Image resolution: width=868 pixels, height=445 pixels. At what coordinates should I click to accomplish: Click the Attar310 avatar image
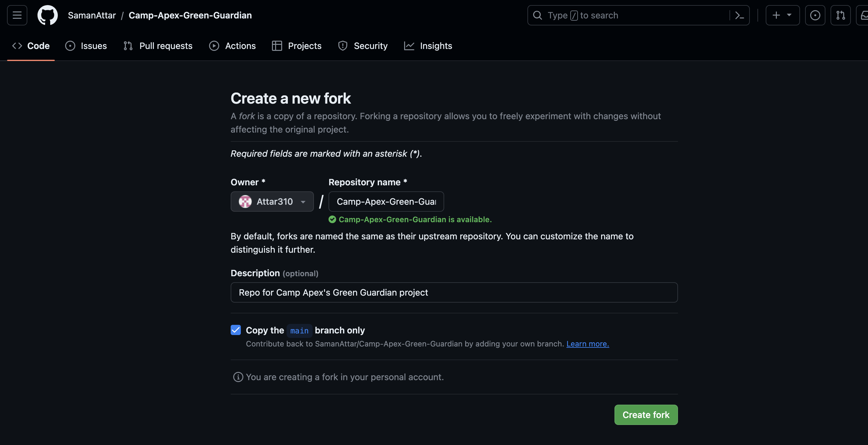point(245,202)
